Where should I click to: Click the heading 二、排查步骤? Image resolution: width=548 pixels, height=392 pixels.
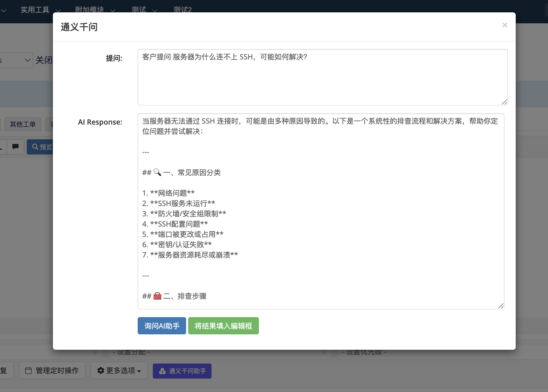(185, 296)
